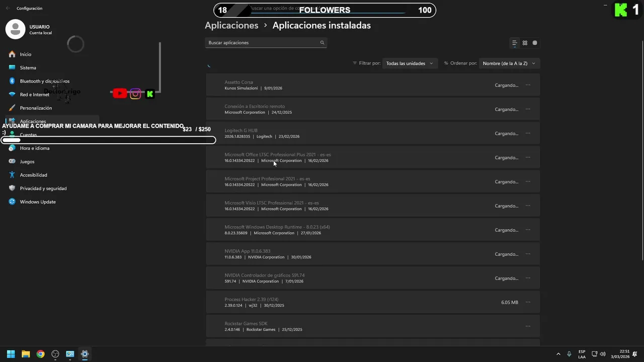Viewport: 644px width, 362px height.
Task: Launch Google Chrome from the taskbar
Action: (40, 354)
